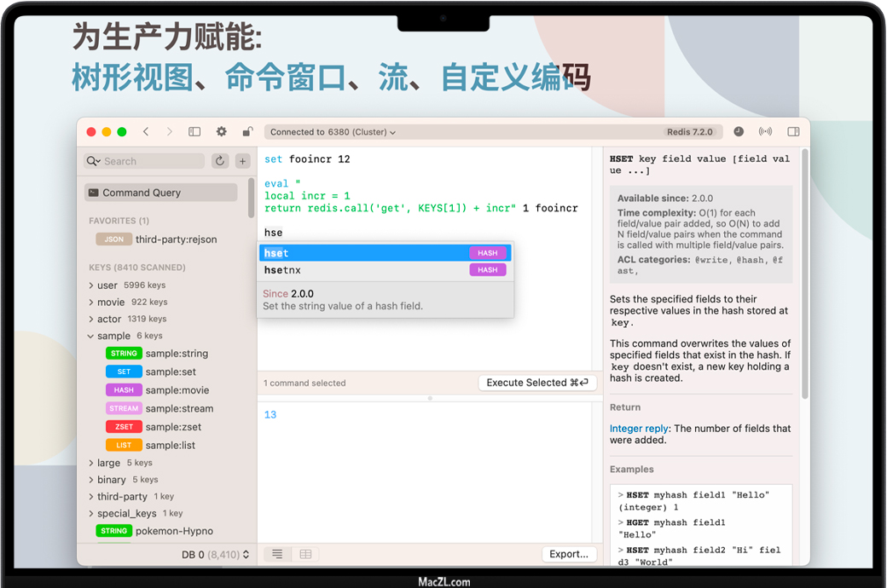Add a new key with plus button
887x588 pixels.
(243, 161)
